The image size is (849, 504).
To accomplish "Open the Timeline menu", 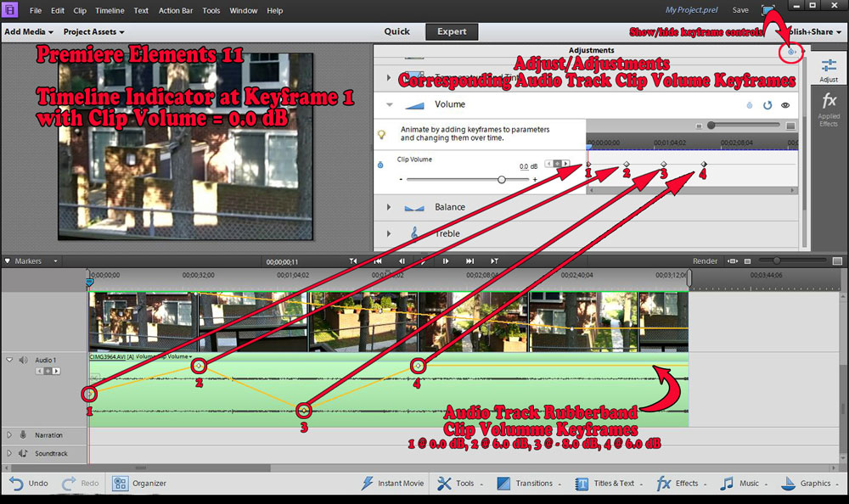I will [x=110, y=10].
